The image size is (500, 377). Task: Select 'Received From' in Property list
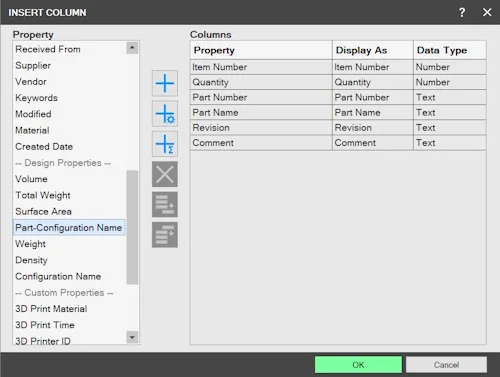[x=69, y=49]
